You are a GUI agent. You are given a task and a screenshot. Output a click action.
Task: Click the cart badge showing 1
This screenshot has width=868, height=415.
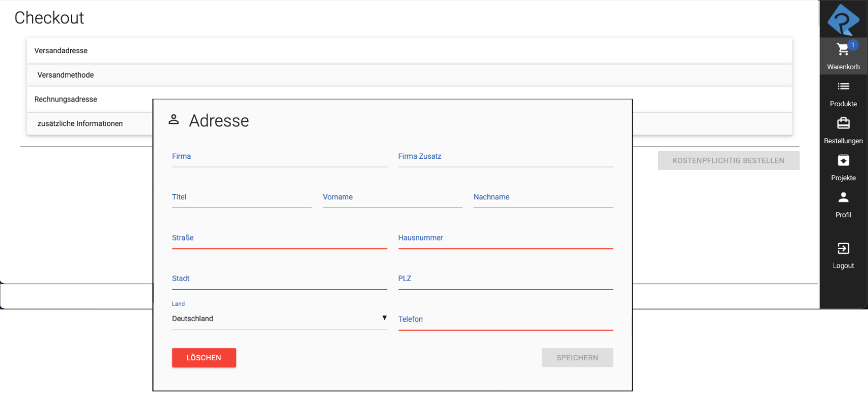coord(852,45)
